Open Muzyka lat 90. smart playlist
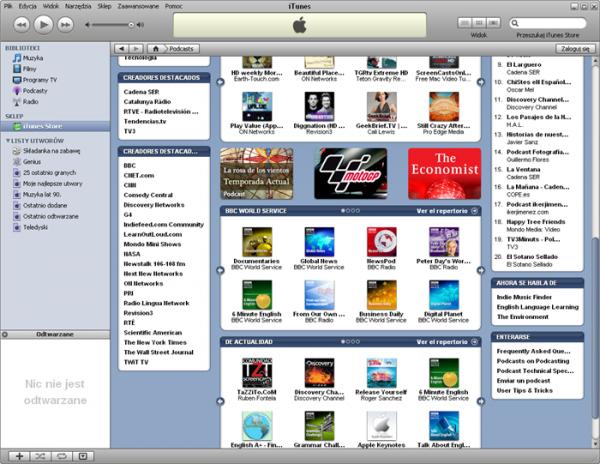 pyautogui.click(x=42, y=194)
